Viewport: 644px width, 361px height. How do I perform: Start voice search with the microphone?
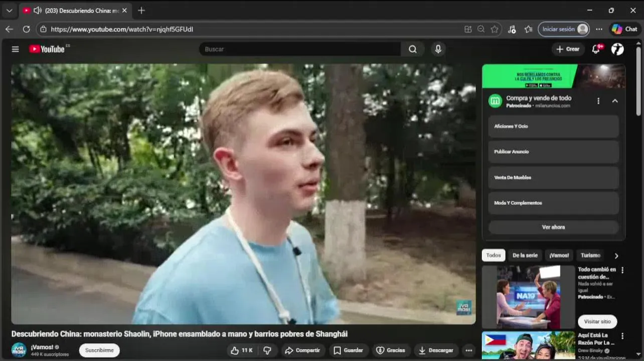pyautogui.click(x=438, y=49)
